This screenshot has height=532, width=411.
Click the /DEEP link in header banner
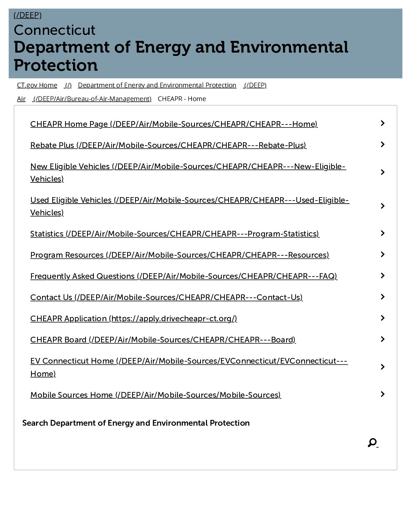28,15
